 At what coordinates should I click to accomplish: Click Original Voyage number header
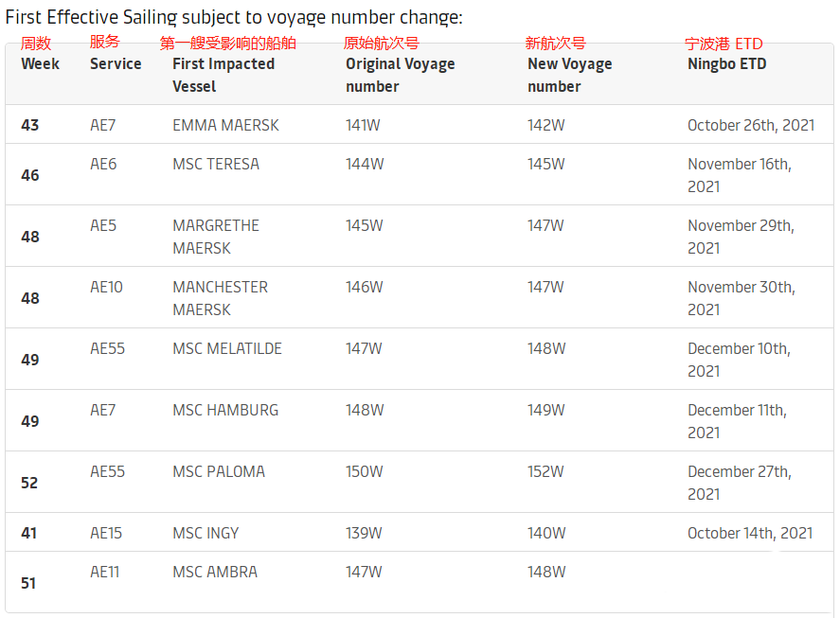click(x=401, y=75)
